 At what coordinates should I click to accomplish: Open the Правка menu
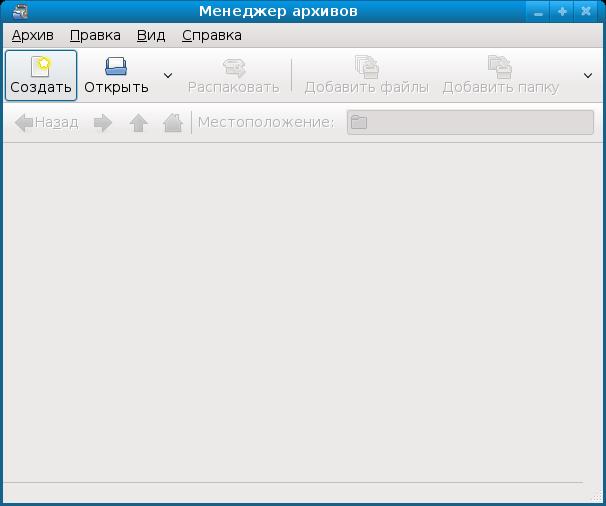point(95,36)
